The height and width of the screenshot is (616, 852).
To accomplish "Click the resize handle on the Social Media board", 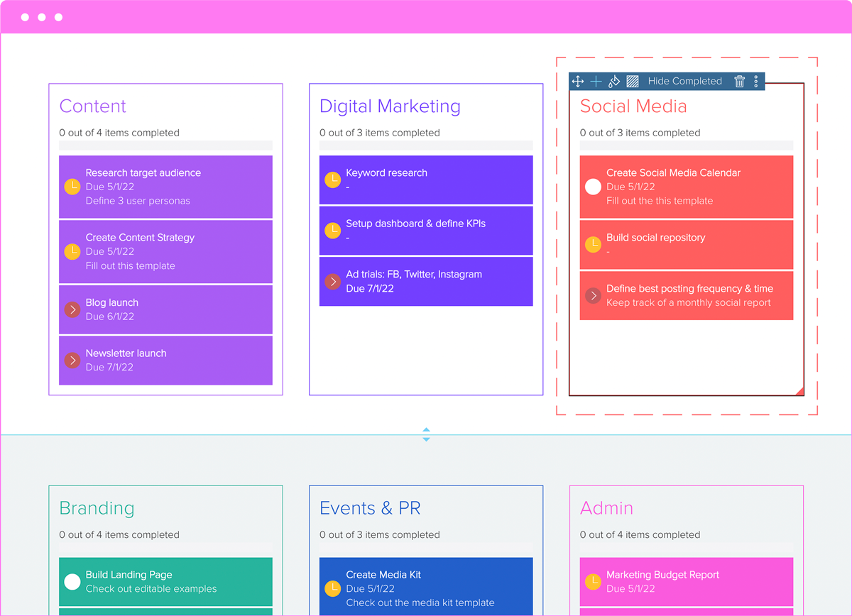I will tap(800, 391).
